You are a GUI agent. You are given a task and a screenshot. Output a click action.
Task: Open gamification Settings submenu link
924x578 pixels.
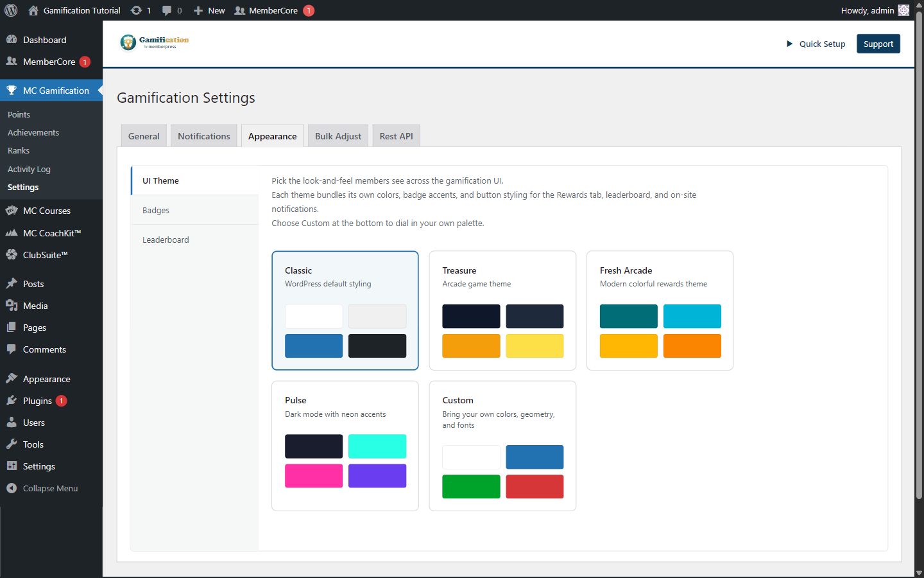tap(23, 187)
